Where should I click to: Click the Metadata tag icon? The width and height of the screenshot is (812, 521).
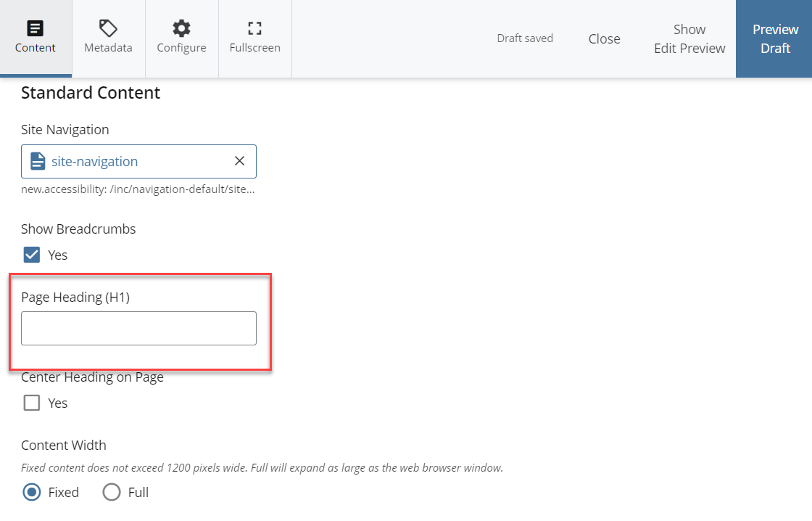coord(108,29)
